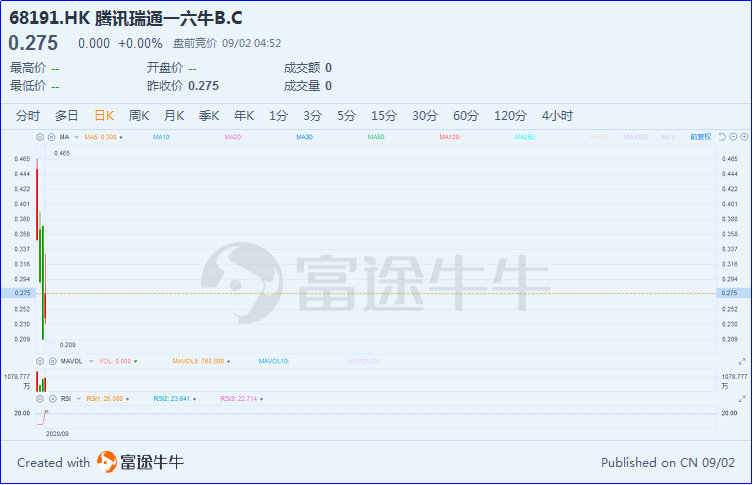Toggle the MA20 line label
753x485 pixels.
pyautogui.click(x=233, y=137)
